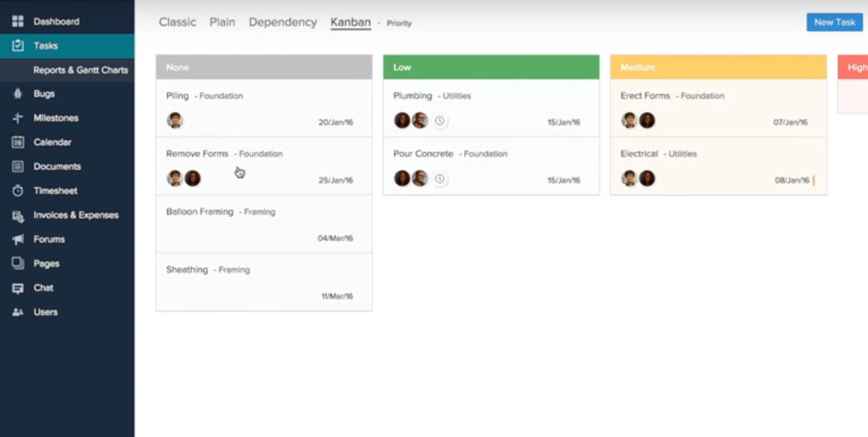Open the Dependency view

[282, 22]
